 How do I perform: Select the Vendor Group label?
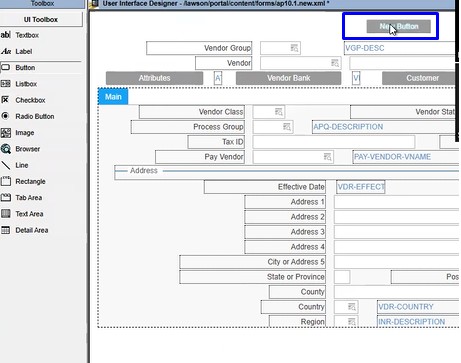click(199, 48)
